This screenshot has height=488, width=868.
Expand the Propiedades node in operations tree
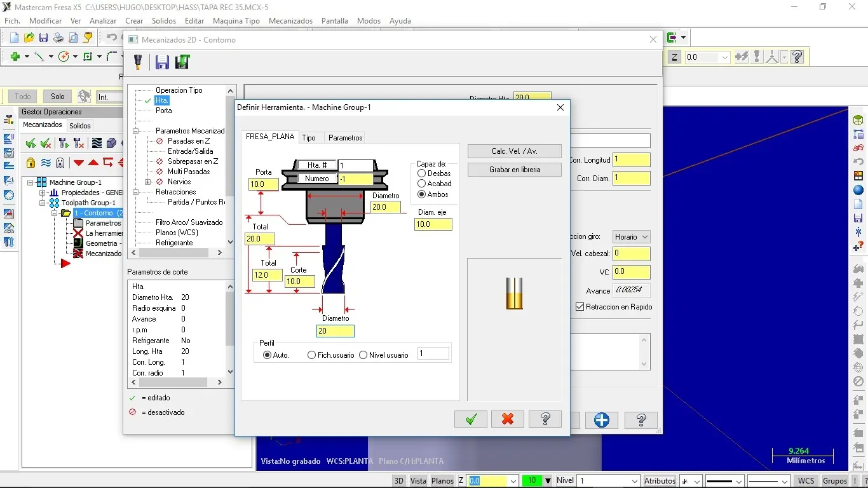tap(43, 193)
